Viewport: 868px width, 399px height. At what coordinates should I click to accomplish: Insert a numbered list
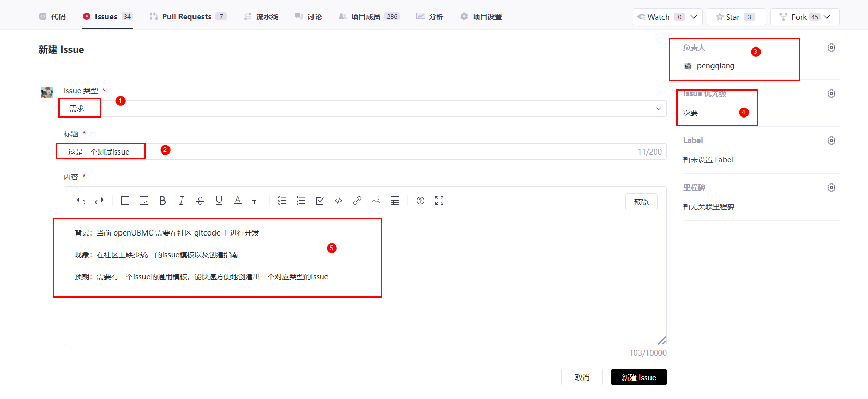(301, 201)
